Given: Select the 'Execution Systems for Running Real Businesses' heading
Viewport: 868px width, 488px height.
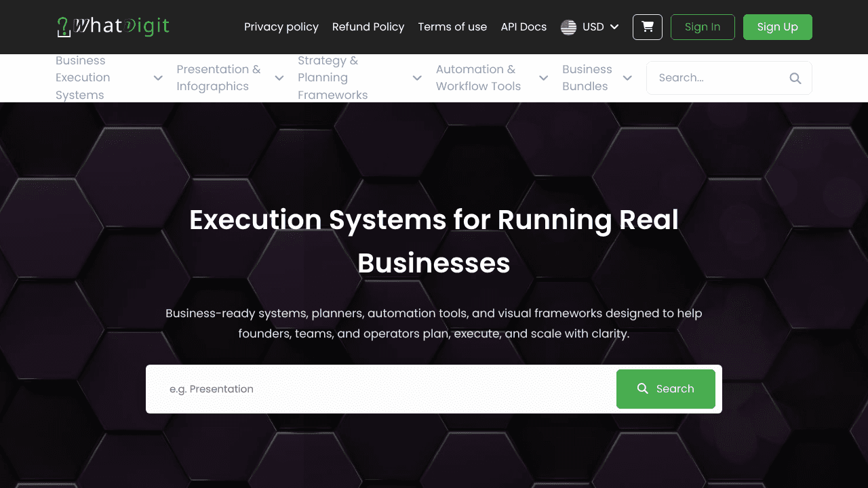Looking at the screenshot, I should pos(434,241).
